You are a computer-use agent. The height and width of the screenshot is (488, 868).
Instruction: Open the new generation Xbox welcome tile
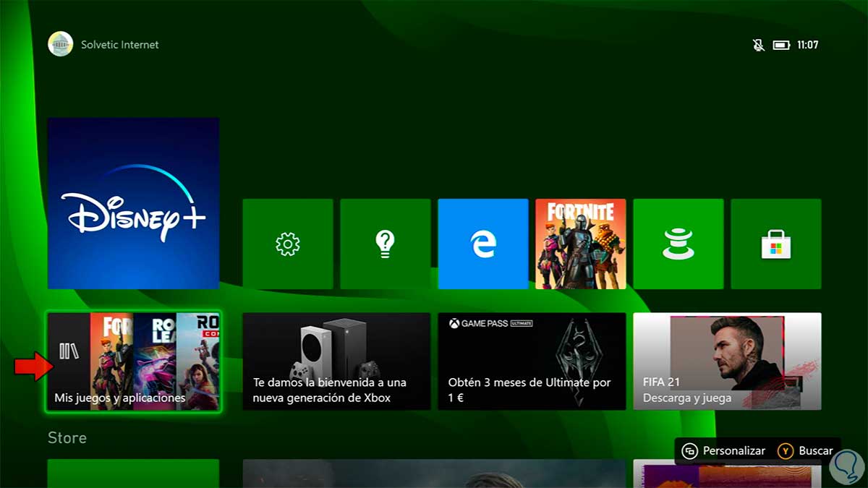tap(336, 361)
